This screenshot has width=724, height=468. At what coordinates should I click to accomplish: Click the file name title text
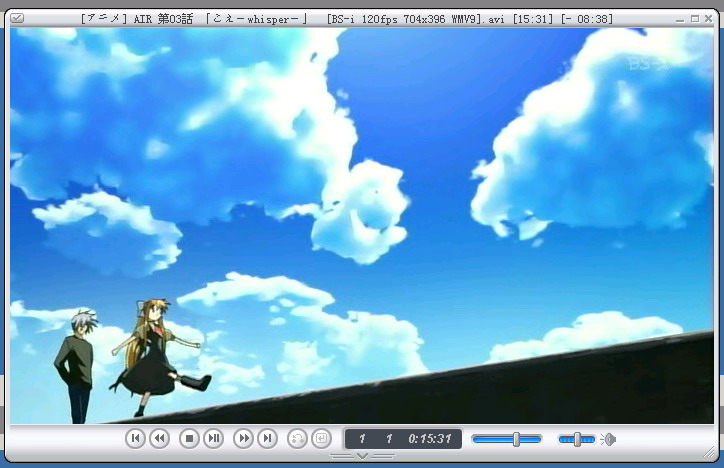pos(347,19)
